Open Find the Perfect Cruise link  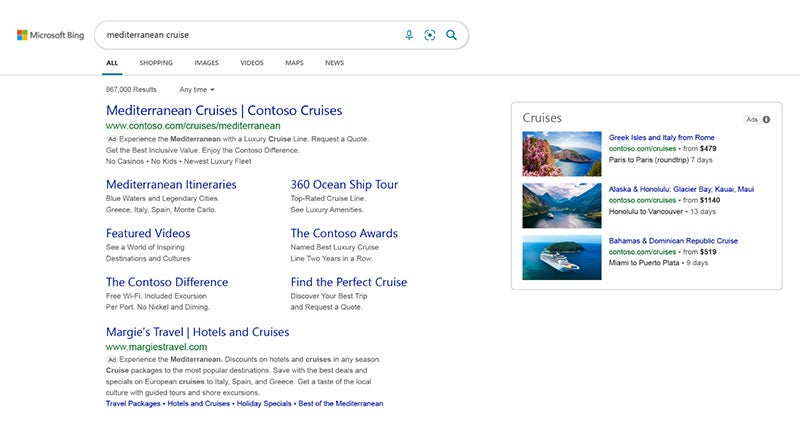pos(348,282)
